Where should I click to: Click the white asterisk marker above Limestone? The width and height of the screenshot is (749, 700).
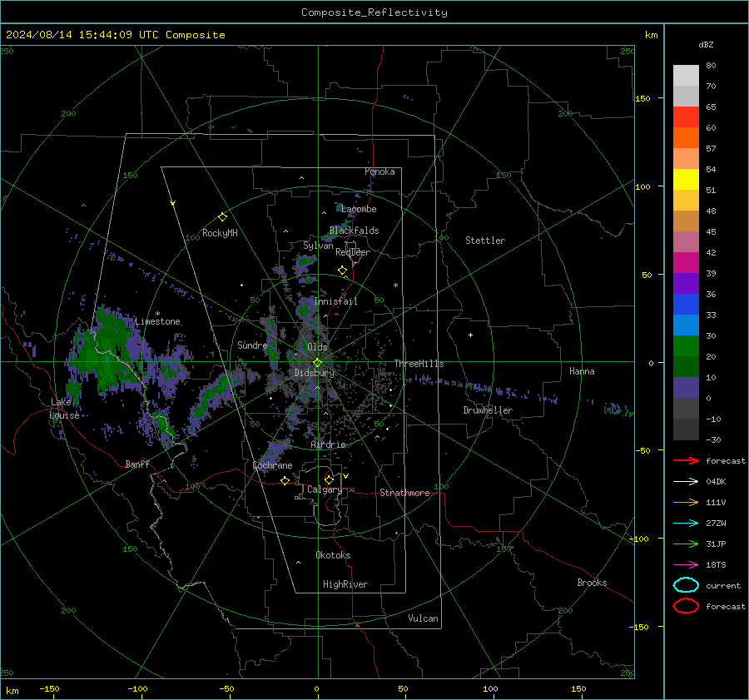pos(157,314)
